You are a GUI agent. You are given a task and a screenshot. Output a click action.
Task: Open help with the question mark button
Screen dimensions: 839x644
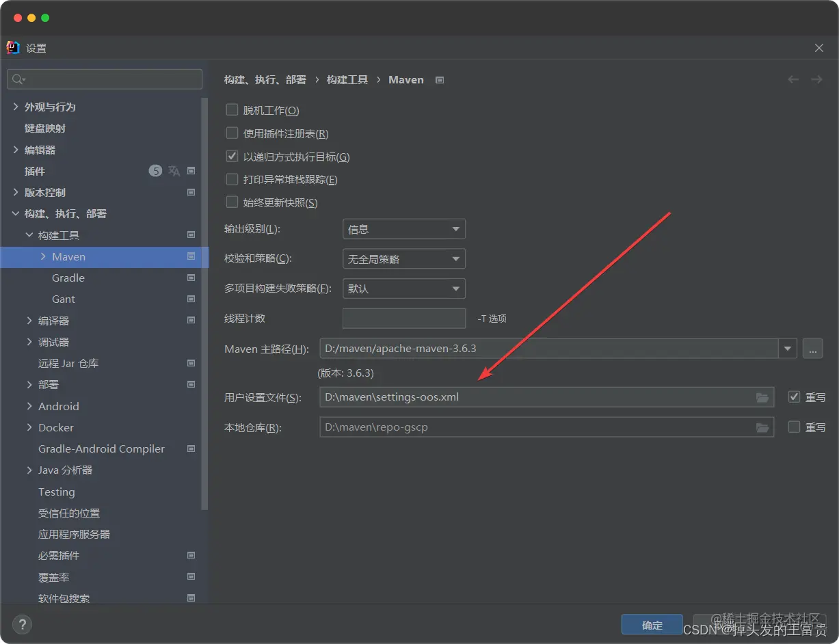click(22, 624)
